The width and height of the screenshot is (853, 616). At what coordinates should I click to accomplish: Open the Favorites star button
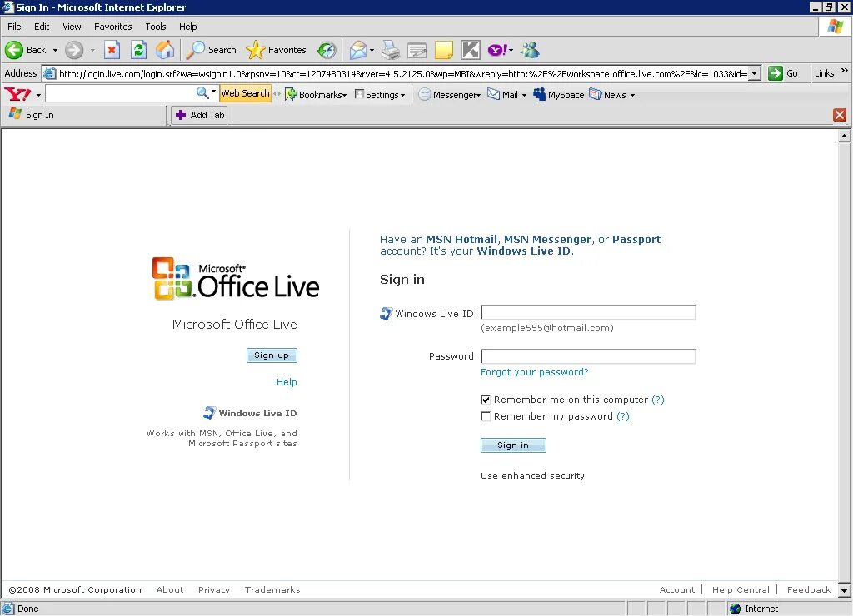click(276, 50)
